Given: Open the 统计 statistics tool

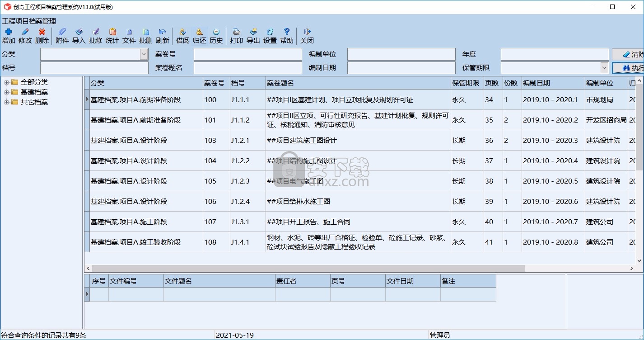Looking at the screenshot, I should [x=112, y=36].
